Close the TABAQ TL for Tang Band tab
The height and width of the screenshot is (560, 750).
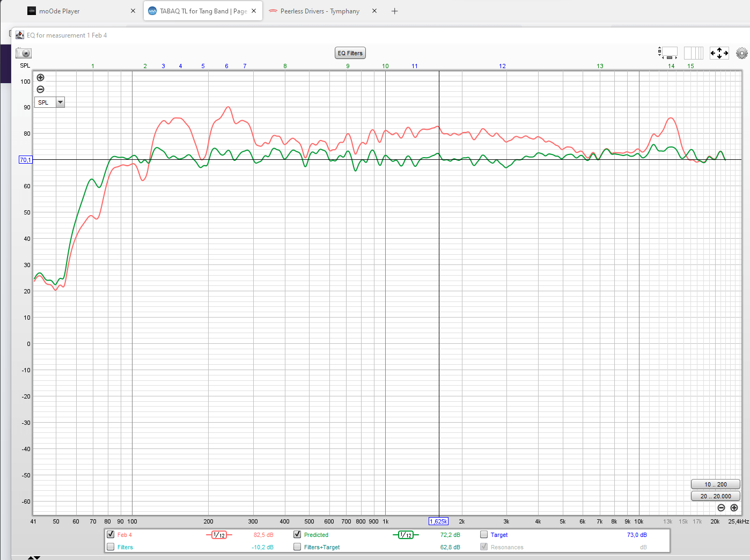[x=254, y=11]
